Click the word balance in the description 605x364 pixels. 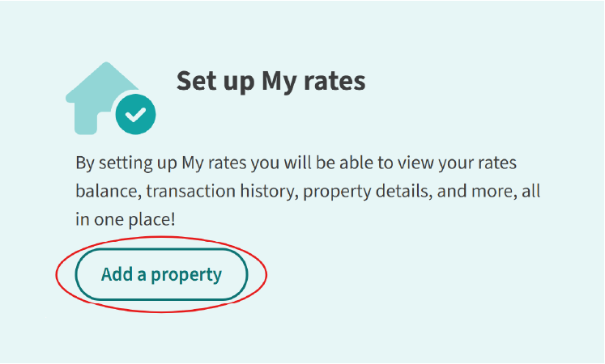(109, 192)
